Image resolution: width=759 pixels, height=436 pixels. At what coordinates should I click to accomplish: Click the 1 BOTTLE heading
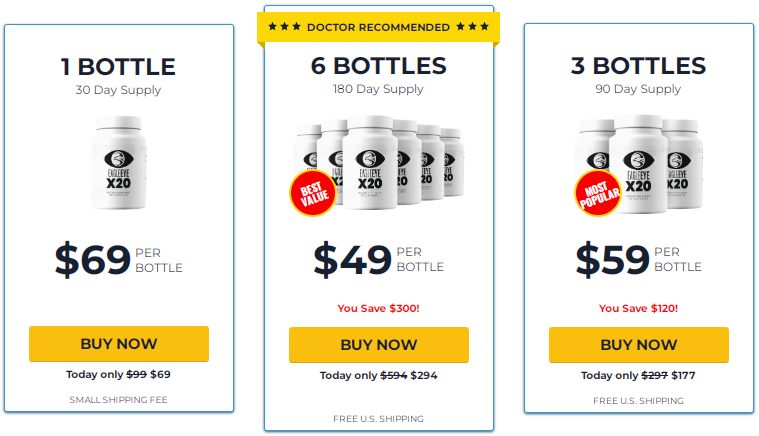118,67
